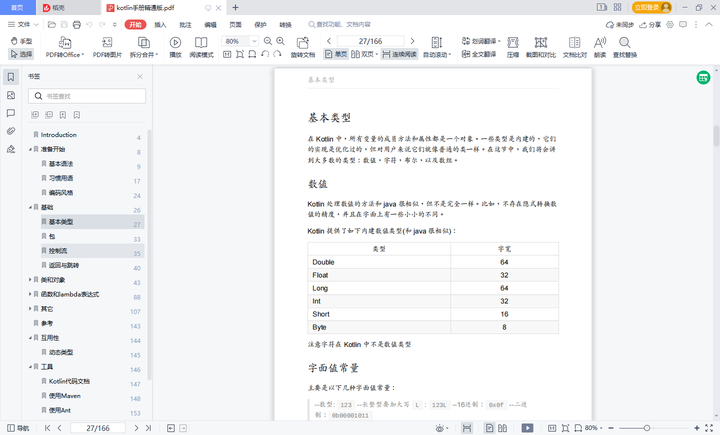Set actual size 1:1 in ribbon
720x435 pixels.
click(x=227, y=54)
